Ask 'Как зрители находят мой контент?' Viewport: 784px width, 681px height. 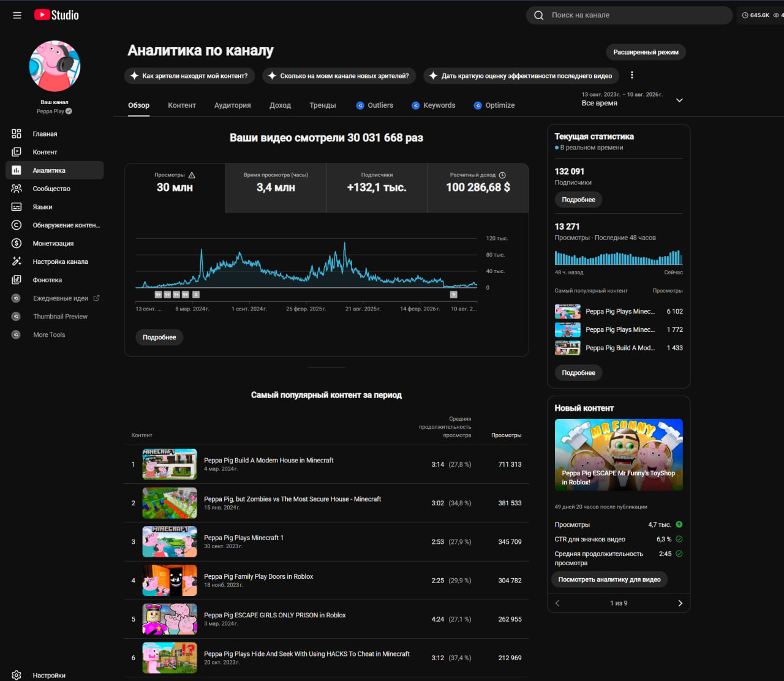point(190,76)
